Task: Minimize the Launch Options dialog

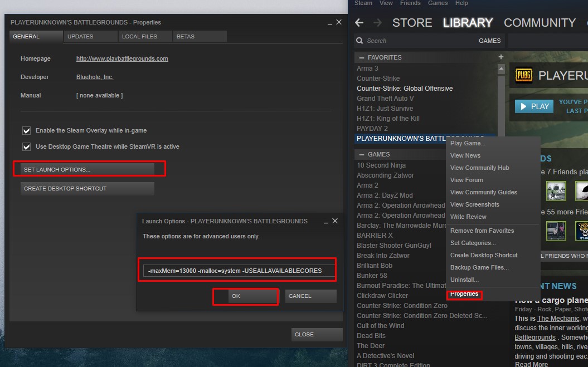Action: [x=326, y=222]
